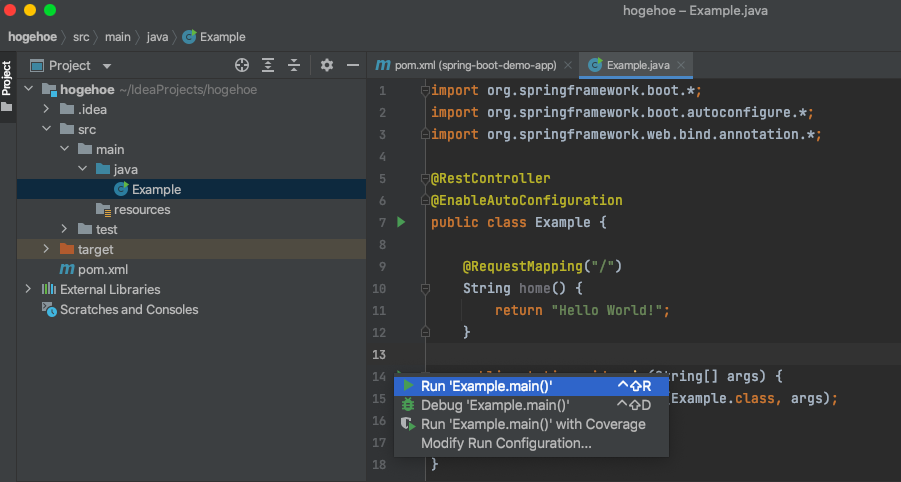Click the run gutter arrow on line 7

(x=401, y=222)
